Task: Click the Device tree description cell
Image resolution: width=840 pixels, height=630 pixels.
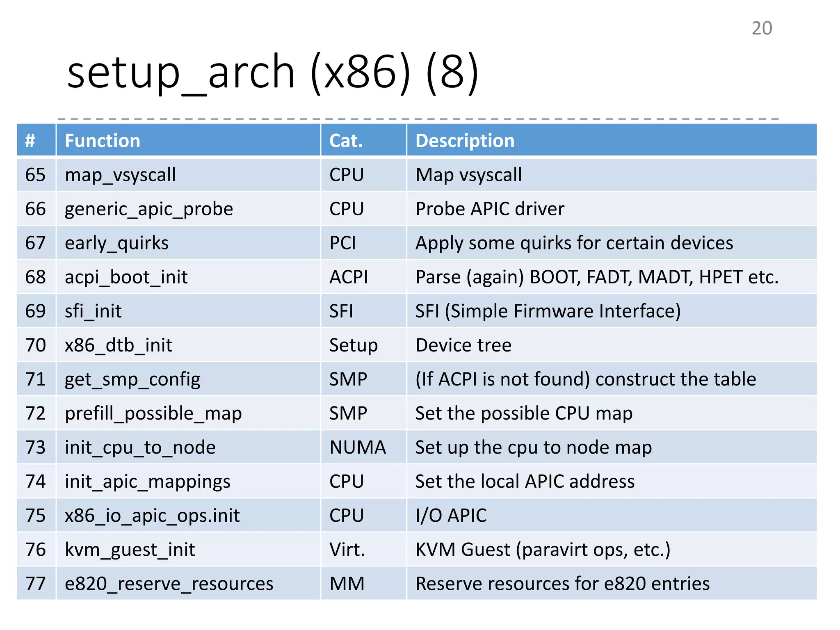Action: tap(463, 345)
